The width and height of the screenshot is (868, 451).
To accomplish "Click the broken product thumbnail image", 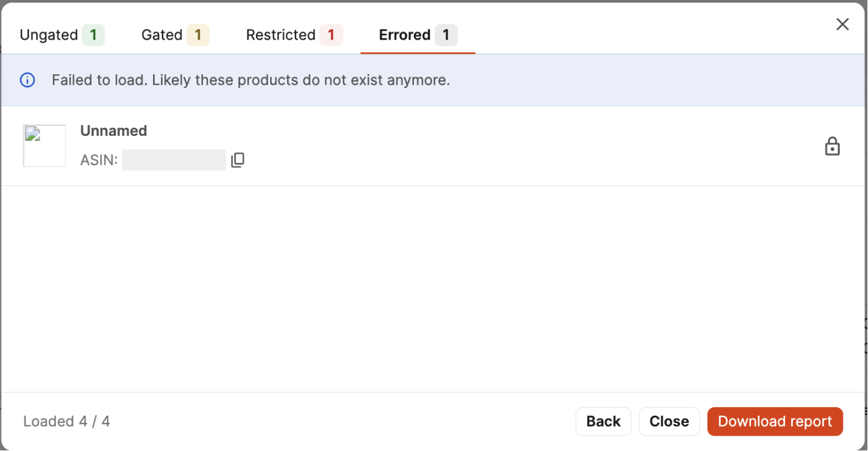I will (x=44, y=146).
